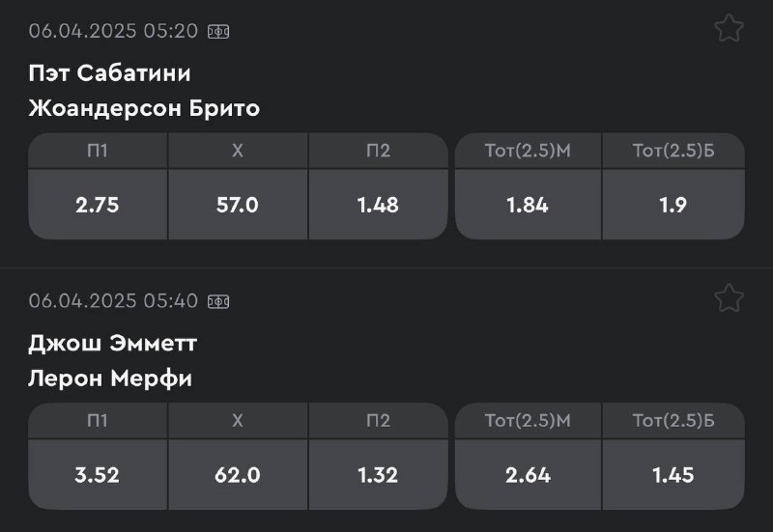Viewport: 773px width, 532px height.
Task: Select draw odds 57.0
Action: tap(238, 205)
